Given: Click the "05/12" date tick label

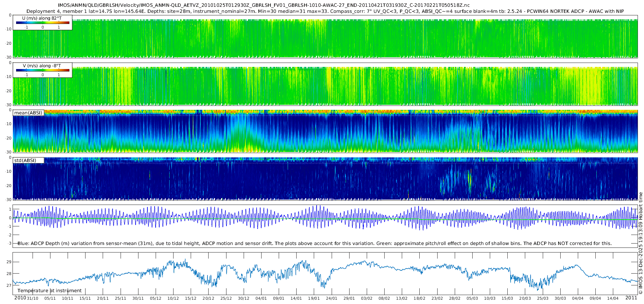Looking at the screenshot, I should tap(156, 298).
